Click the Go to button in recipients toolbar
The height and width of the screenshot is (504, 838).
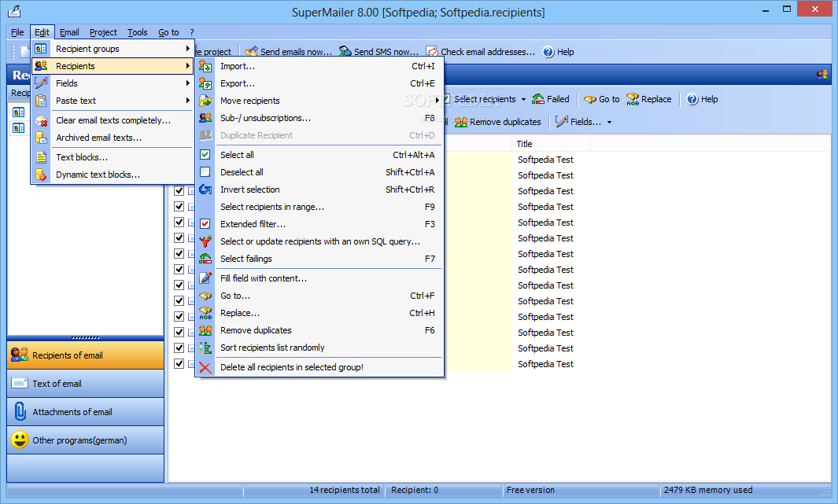pos(602,99)
